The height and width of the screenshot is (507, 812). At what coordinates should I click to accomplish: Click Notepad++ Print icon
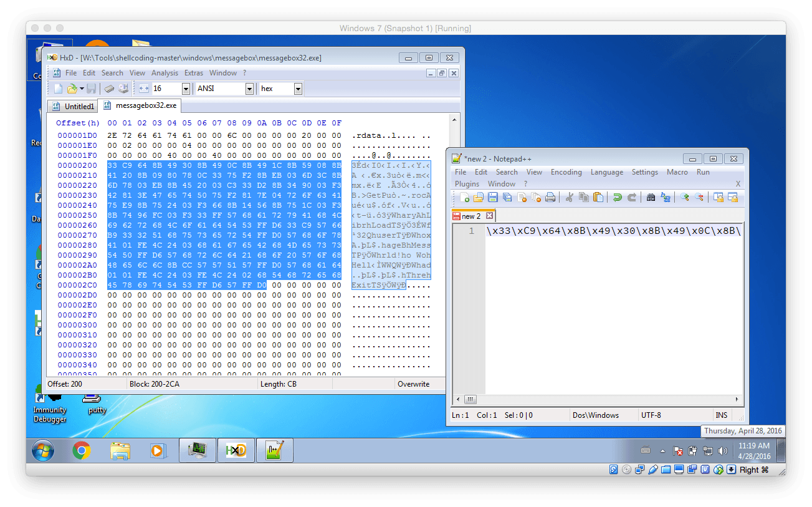[550, 198]
